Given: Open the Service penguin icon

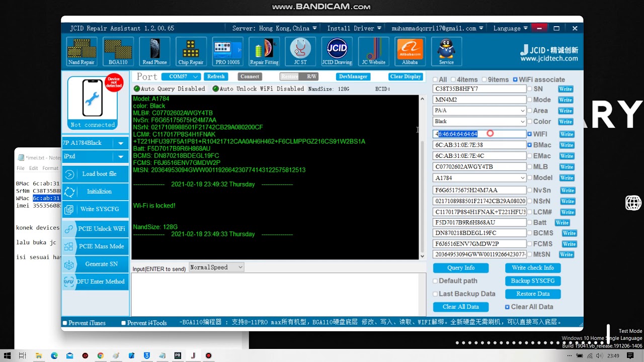Looking at the screenshot, I should click(x=446, y=51).
